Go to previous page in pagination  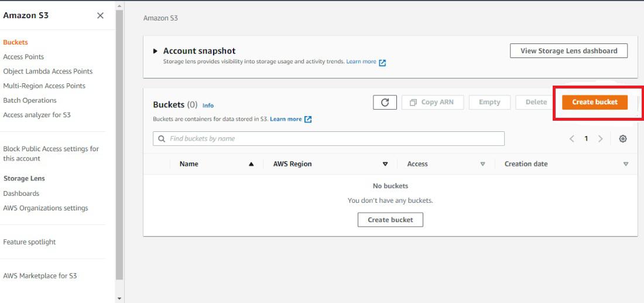pos(572,139)
